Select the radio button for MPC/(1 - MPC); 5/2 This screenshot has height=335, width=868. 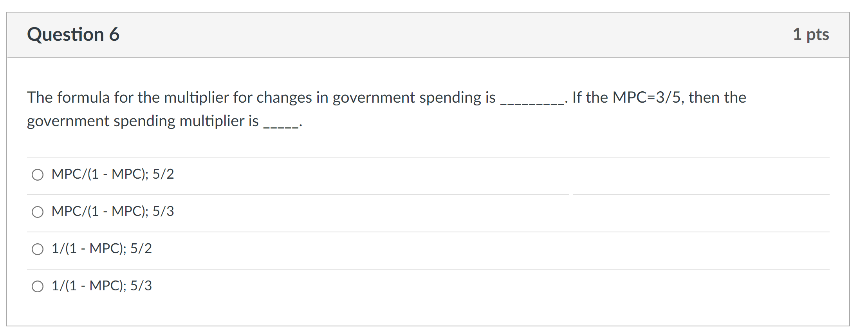click(38, 175)
